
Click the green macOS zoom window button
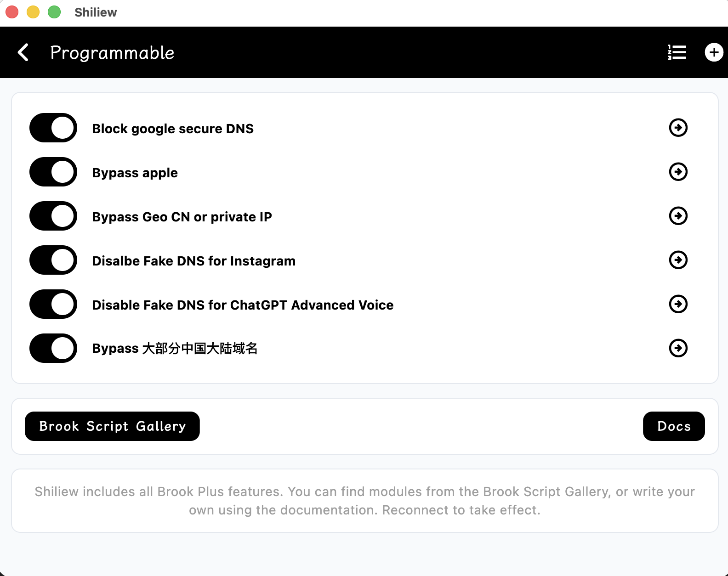54,12
